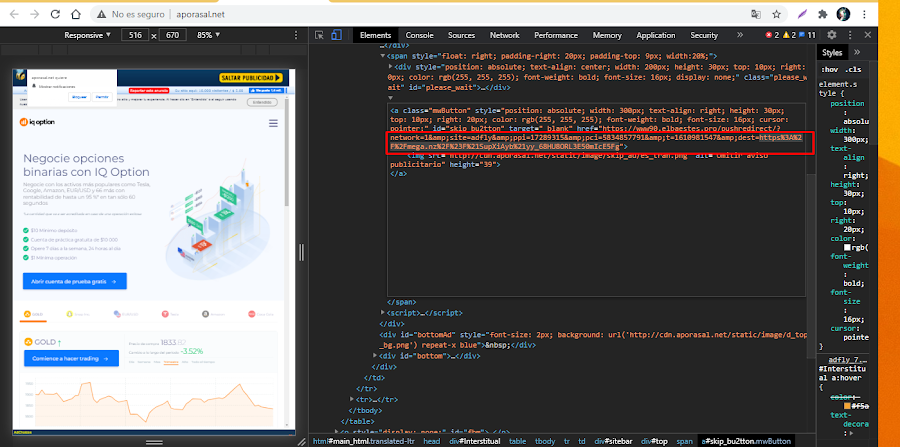
Task: Collapse the span style float right node
Action: 383,56
